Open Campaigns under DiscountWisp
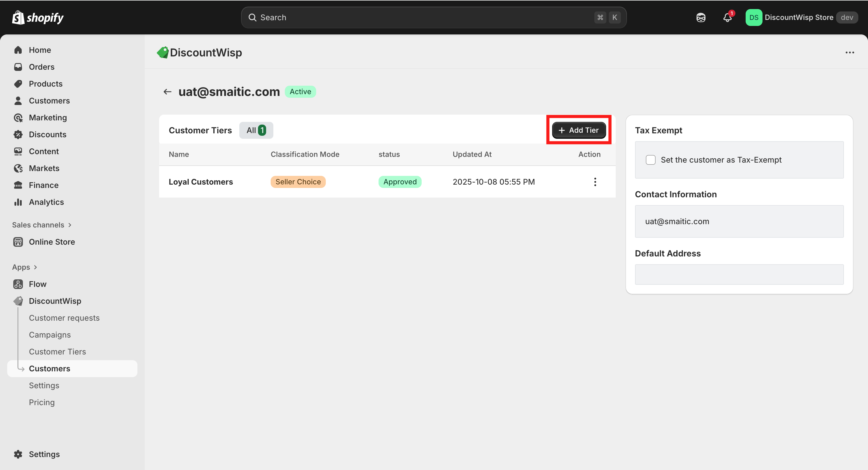This screenshot has height=470, width=868. click(x=50, y=335)
